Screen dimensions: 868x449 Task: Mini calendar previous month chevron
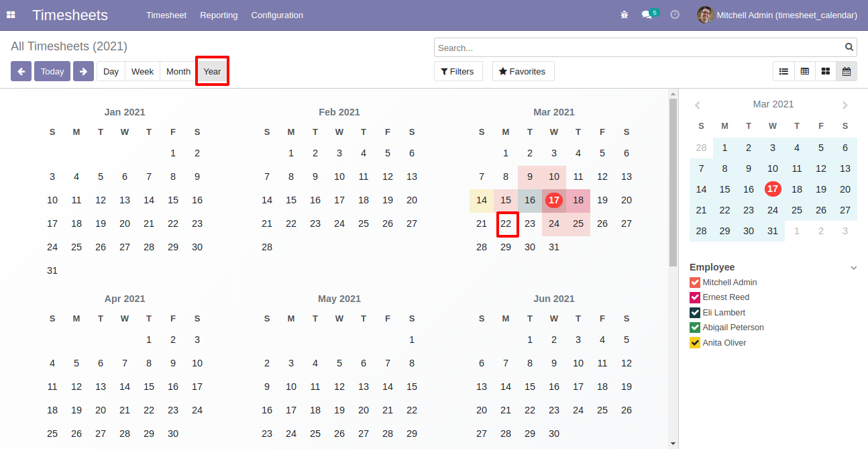coord(698,105)
